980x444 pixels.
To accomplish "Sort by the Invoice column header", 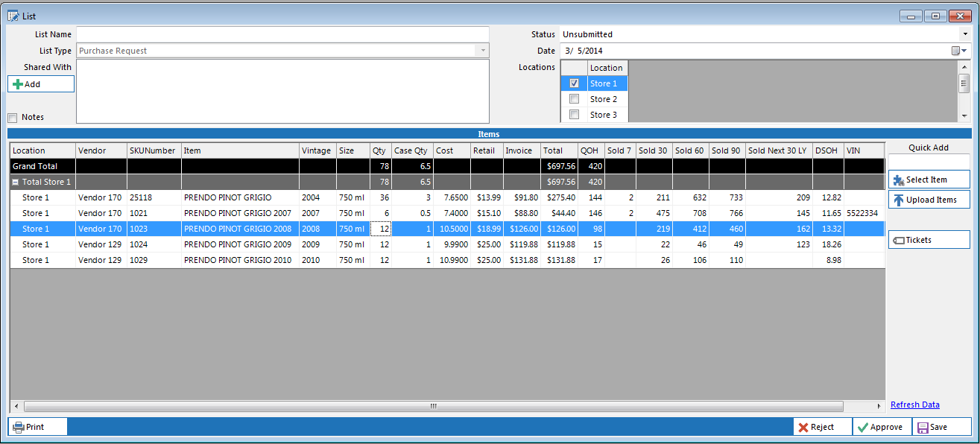I will tap(522, 150).
